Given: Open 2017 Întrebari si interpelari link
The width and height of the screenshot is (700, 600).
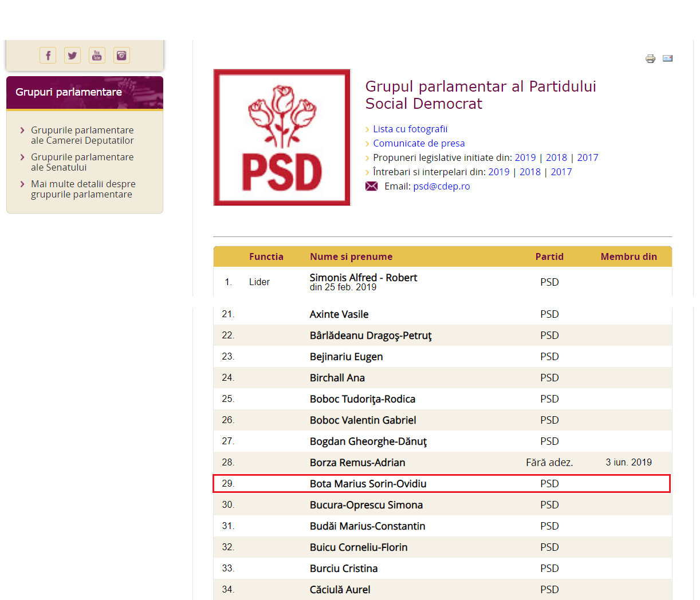Looking at the screenshot, I should pos(561,172).
